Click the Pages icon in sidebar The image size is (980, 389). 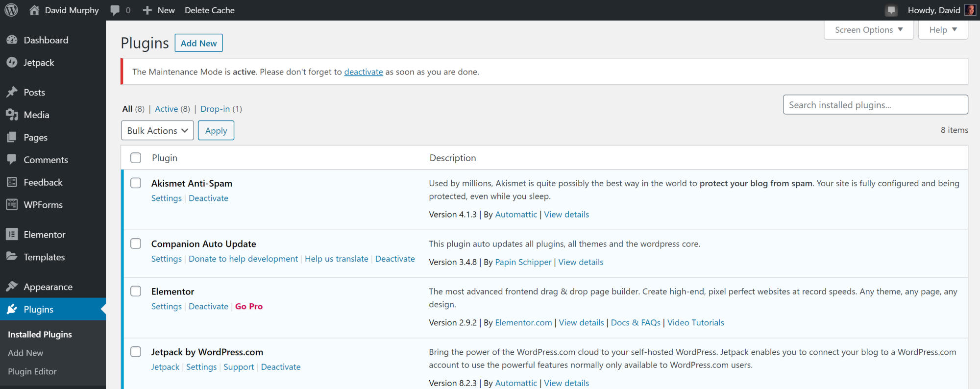click(x=12, y=137)
